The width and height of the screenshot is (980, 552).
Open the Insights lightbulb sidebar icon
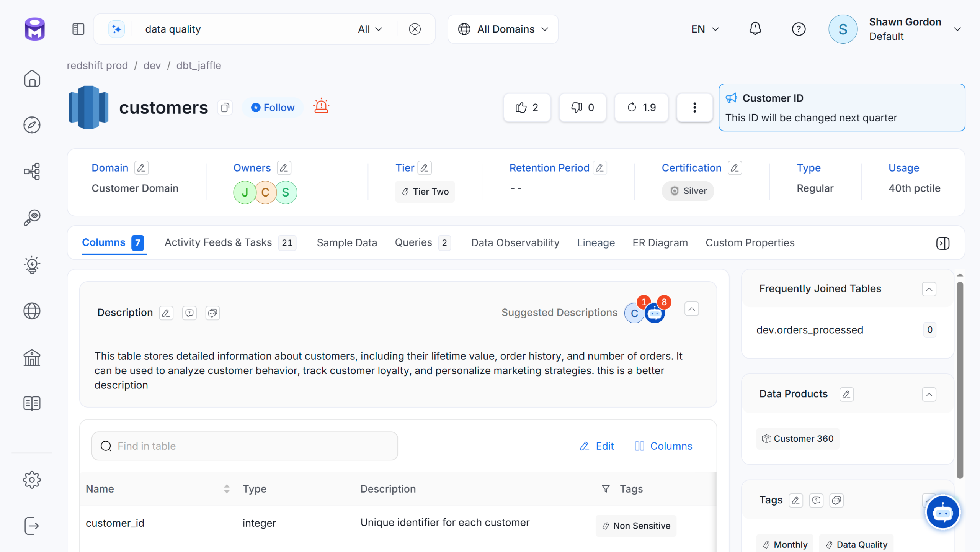(32, 265)
